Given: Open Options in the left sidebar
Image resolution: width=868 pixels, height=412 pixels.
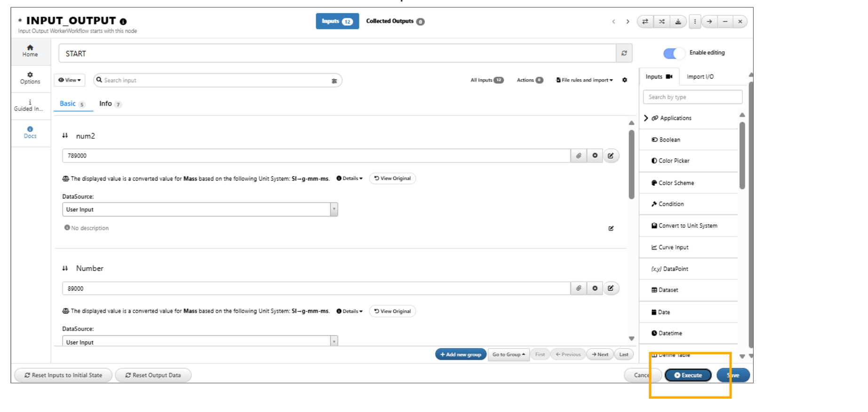Looking at the screenshot, I should tap(30, 78).
